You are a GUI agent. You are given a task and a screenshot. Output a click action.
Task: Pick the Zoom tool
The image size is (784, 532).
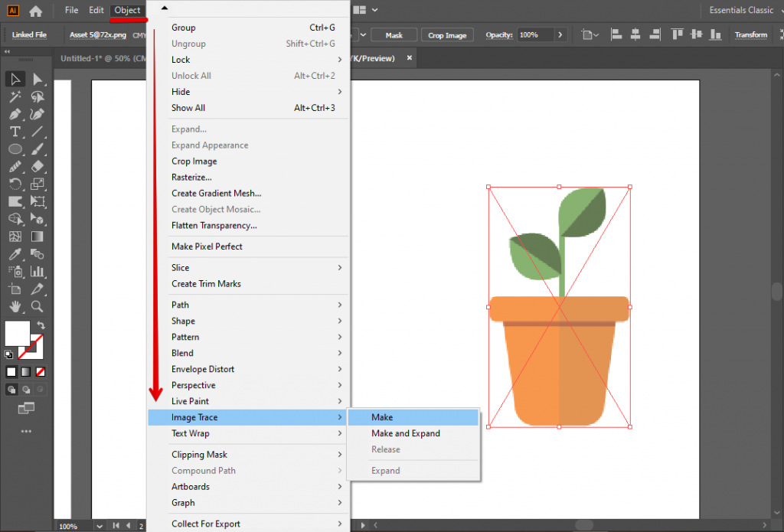[36, 306]
